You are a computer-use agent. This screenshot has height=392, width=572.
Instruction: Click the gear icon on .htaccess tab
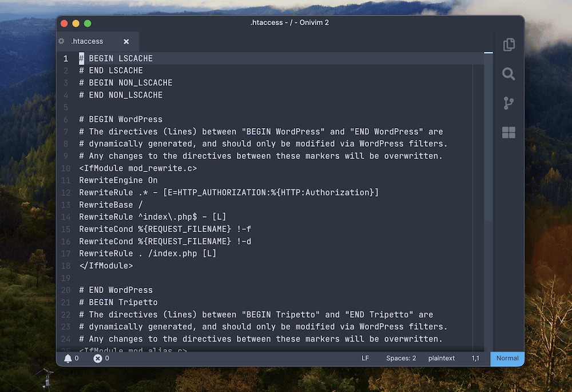(62, 41)
